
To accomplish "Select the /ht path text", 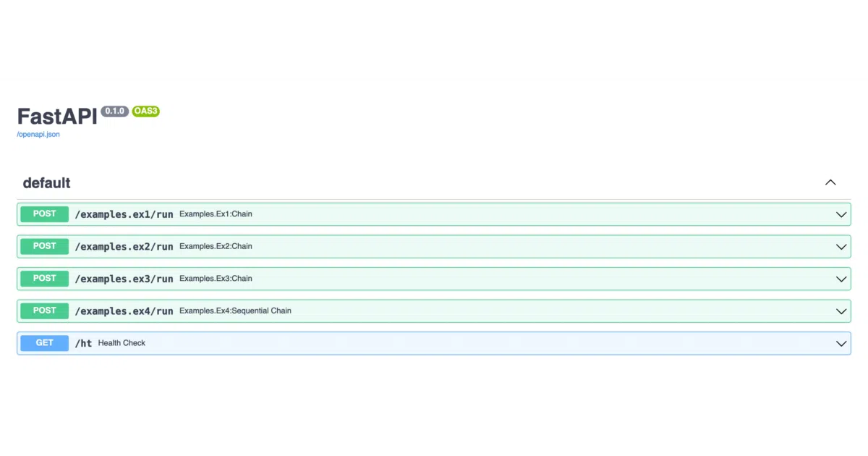I will [84, 343].
